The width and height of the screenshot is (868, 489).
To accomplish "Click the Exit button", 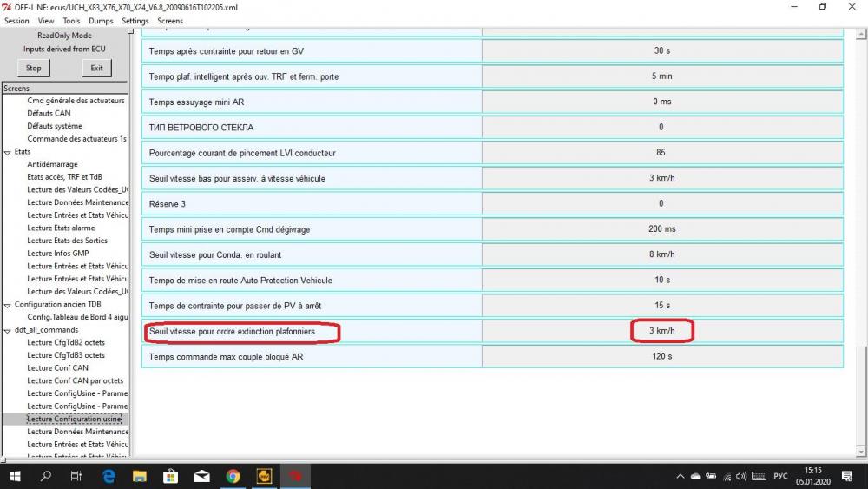I will [97, 68].
